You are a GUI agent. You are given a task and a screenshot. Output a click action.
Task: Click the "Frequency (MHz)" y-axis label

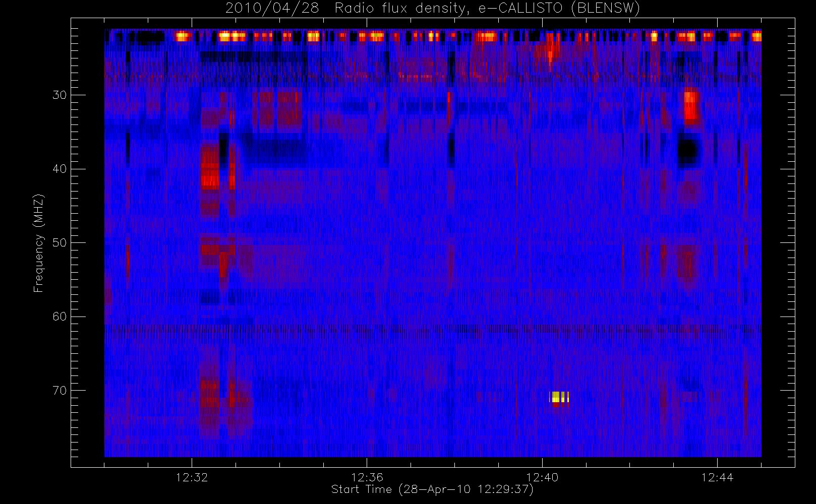[x=38, y=243]
